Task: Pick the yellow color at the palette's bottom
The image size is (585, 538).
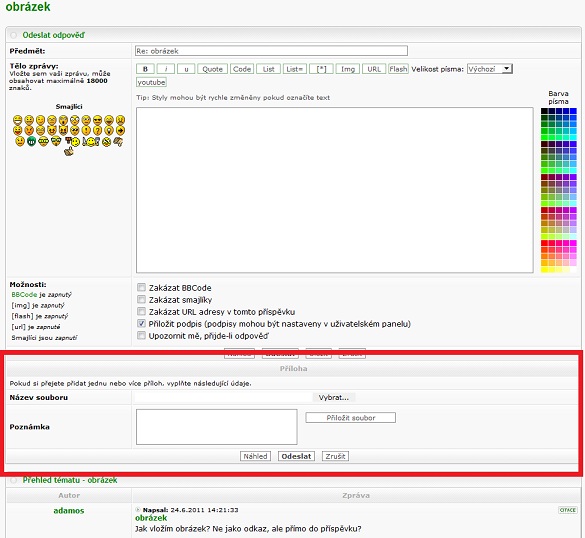Action: tap(545, 270)
